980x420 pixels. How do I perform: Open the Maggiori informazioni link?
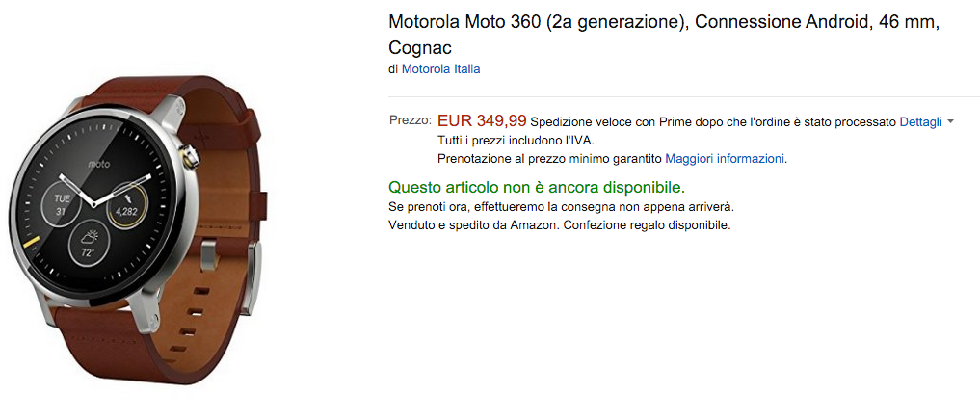725,158
